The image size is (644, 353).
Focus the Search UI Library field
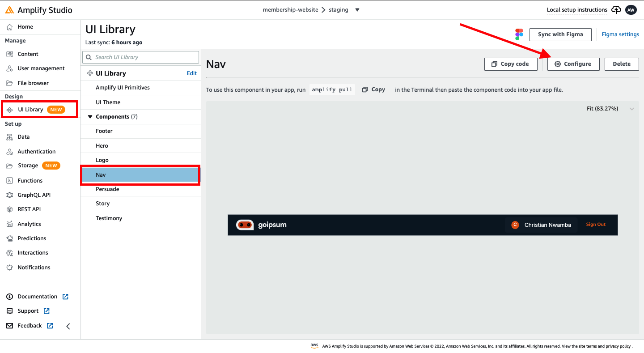click(x=141, y=57)
